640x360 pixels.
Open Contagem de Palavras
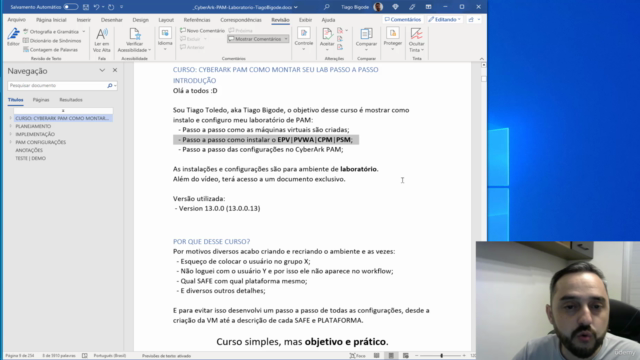pos(51,49)
